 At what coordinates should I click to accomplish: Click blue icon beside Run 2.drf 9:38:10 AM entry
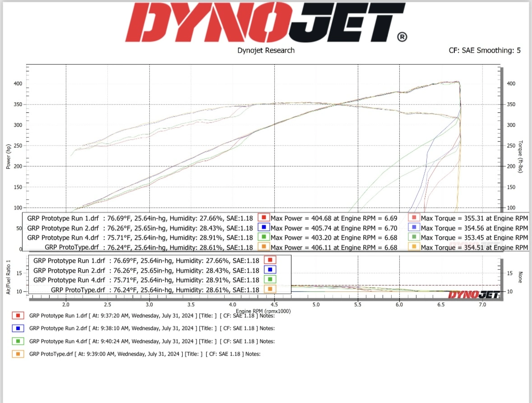[18, 328]
